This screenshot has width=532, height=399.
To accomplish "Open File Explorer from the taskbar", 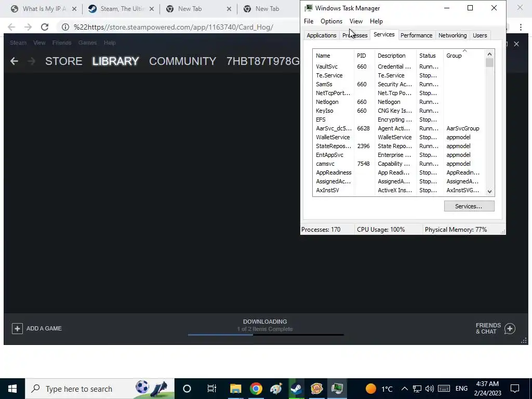I will pyautogui.click(x=235, y=389).
